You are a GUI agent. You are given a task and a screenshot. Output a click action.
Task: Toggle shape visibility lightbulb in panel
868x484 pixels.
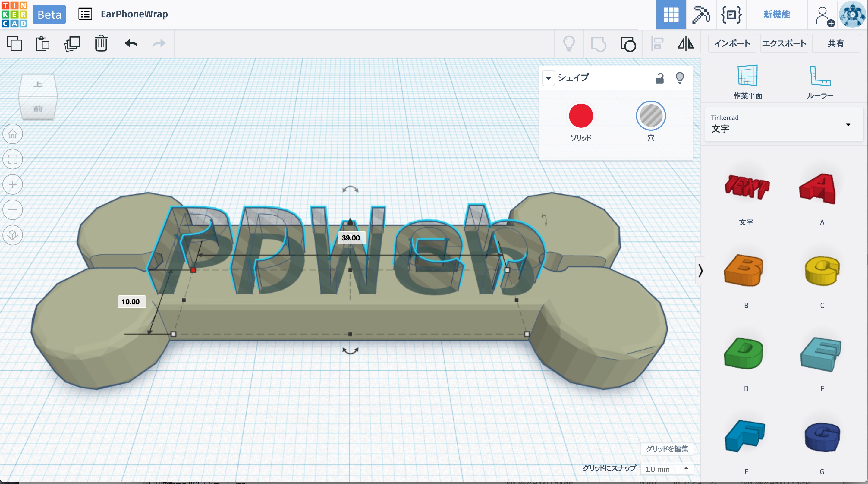point(680,78)
